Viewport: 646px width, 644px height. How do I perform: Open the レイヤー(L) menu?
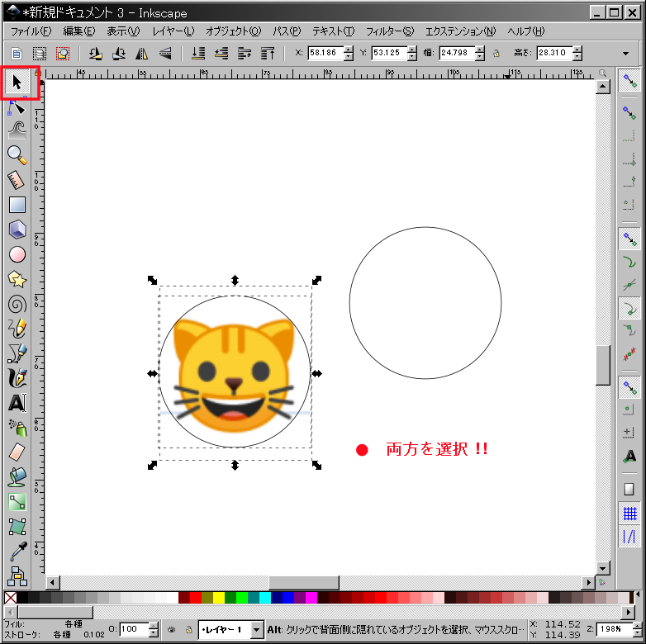tap(173, 31)
